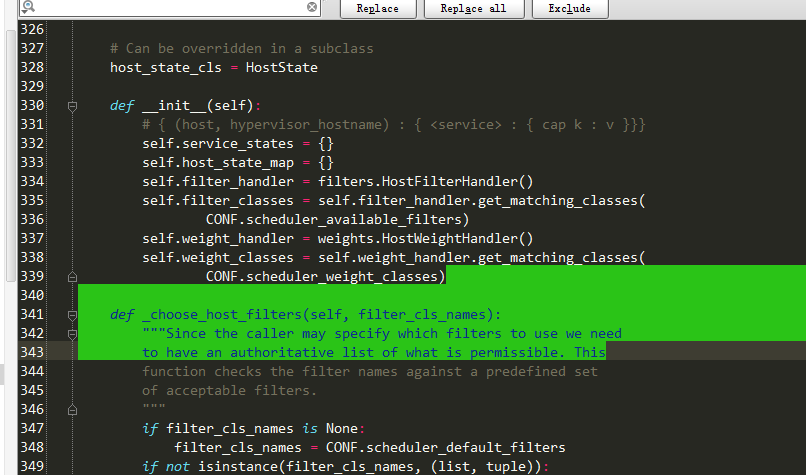Click 'of acceptable filters.' on line 345
Screen dimensions: 806x475
[x=229, y=391]
